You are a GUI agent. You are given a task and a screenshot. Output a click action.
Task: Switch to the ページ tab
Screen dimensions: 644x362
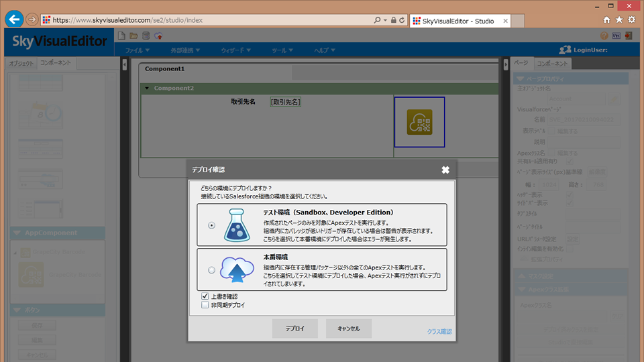click(521, 63)
